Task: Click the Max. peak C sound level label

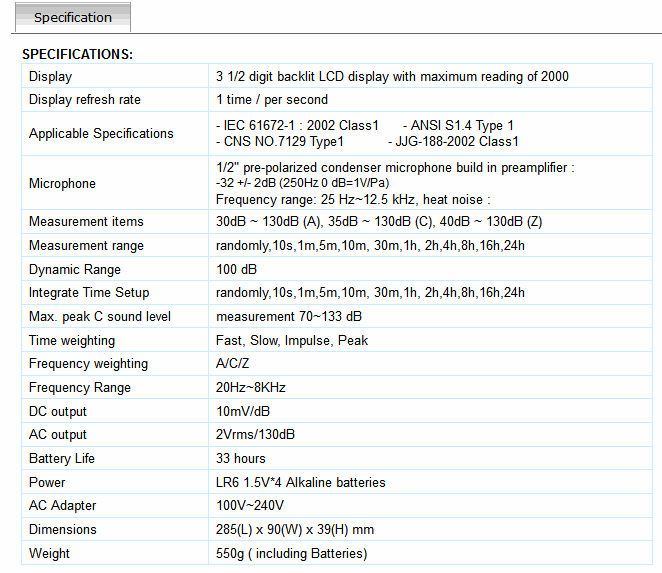Action: [x=100, y=317]
